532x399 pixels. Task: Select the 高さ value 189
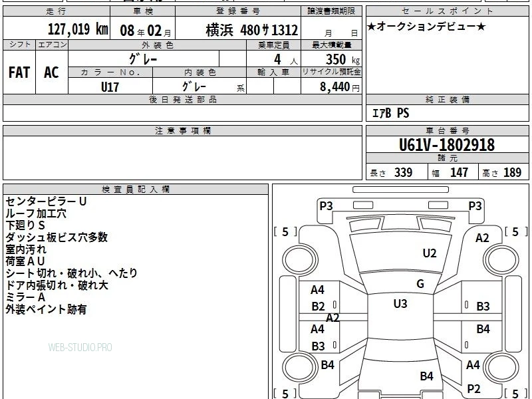pos(512,172)
